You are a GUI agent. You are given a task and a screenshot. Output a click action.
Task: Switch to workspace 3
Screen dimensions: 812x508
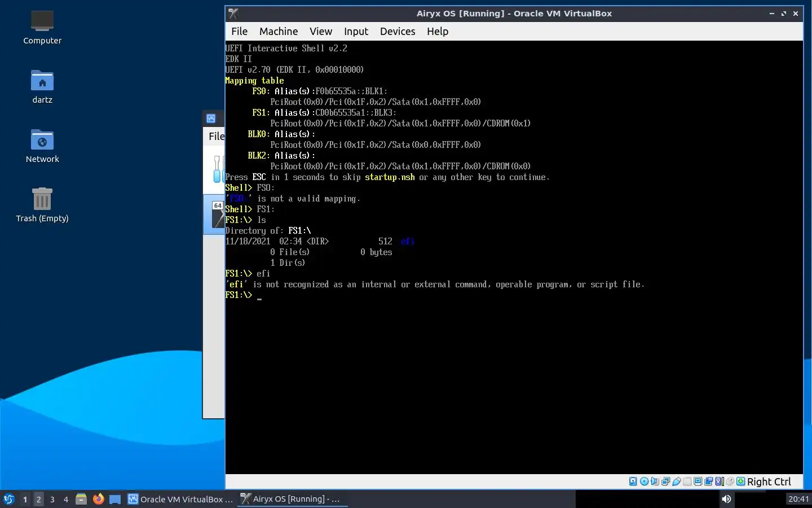point(52,499)
